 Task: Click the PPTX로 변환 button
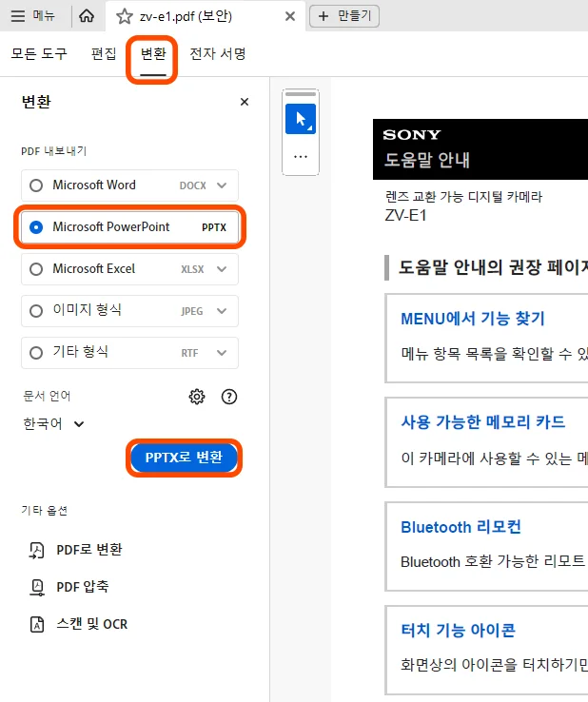[184, 458]
